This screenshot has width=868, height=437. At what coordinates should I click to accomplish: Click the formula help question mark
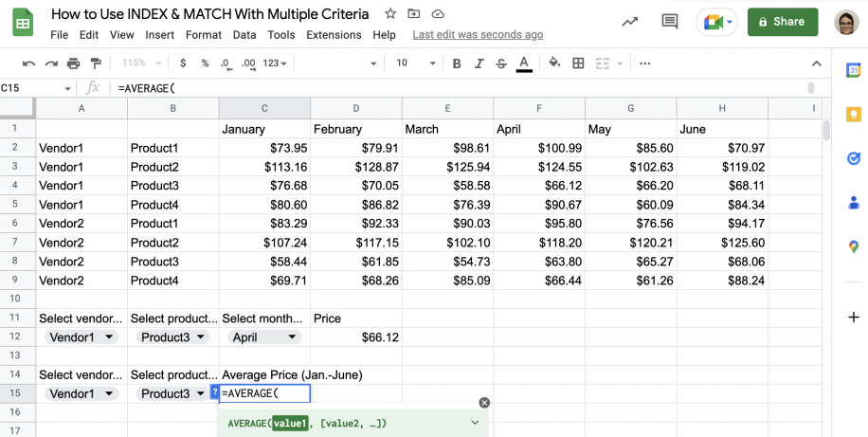coord(215,393)
